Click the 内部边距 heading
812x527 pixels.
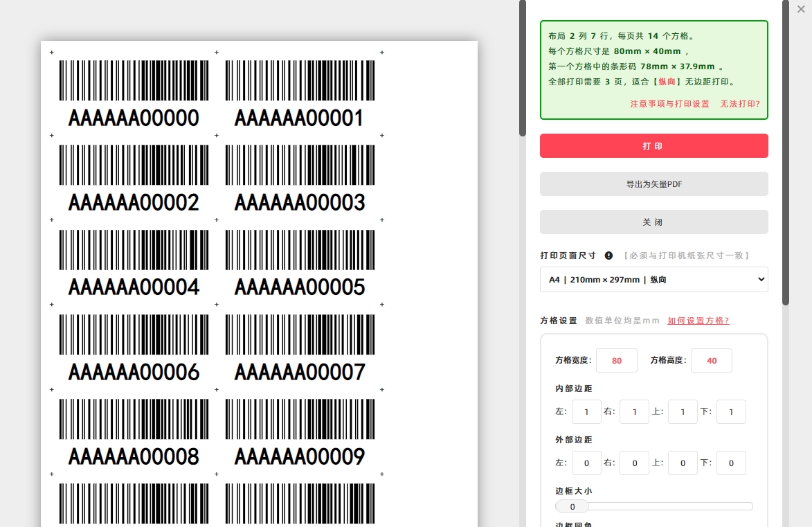click(x=574, y=388)
